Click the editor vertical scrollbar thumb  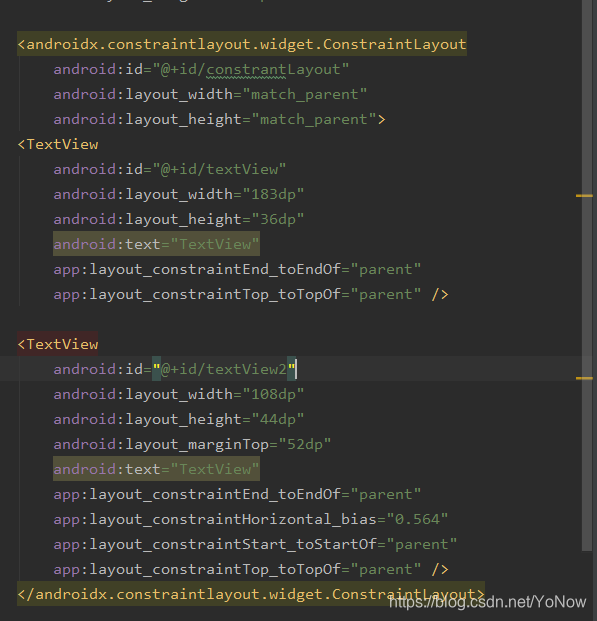587,275
